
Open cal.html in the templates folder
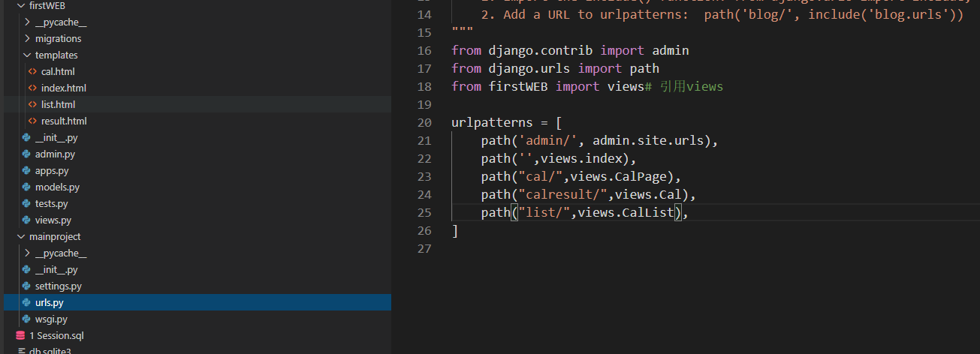click(58, 72)
